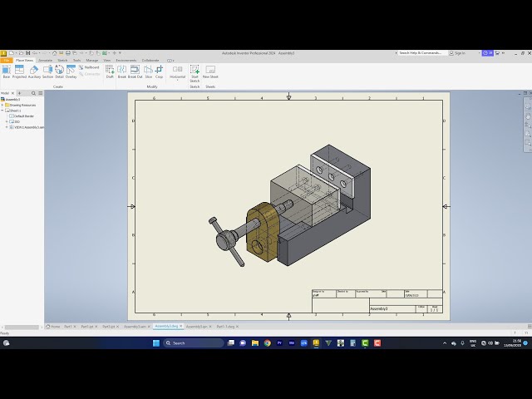The image size is (532, 399).
Task: Click the Open file icon in quick access toolbar
Action: tap(21, 53)
